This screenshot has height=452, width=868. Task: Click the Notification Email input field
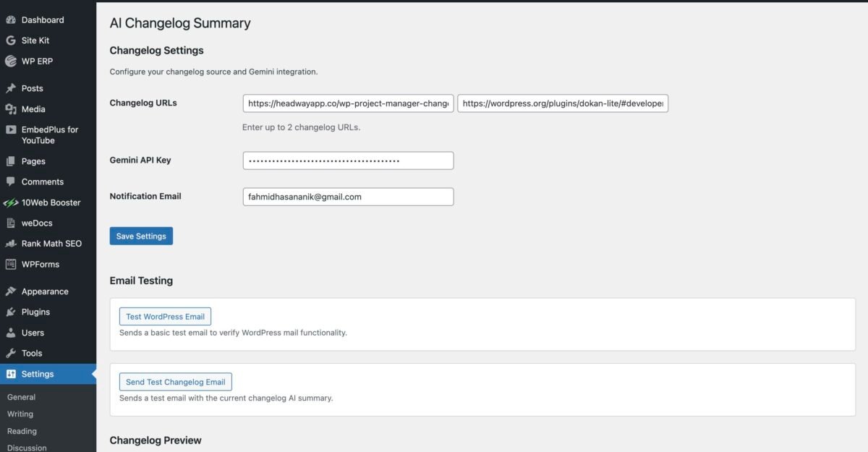coord(349,197)
